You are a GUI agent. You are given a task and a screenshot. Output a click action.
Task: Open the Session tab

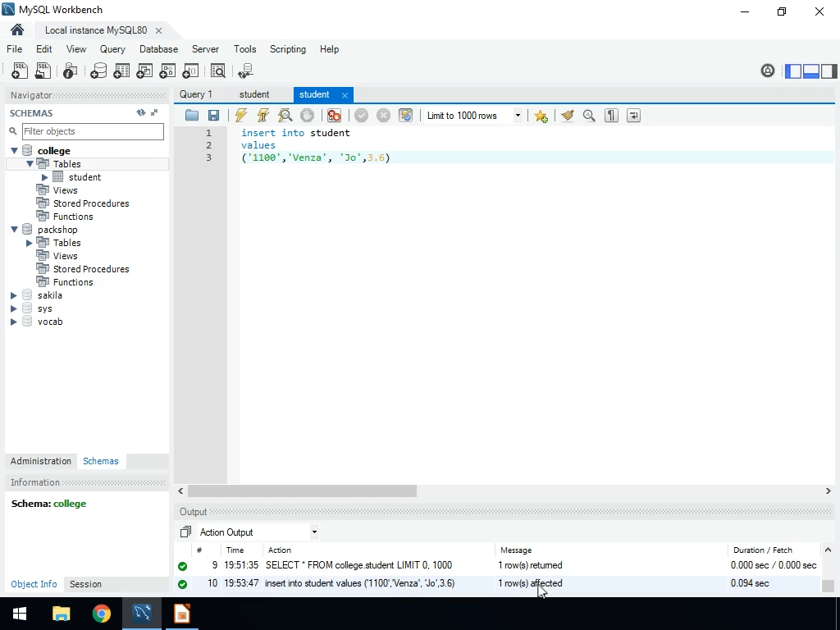85,584
